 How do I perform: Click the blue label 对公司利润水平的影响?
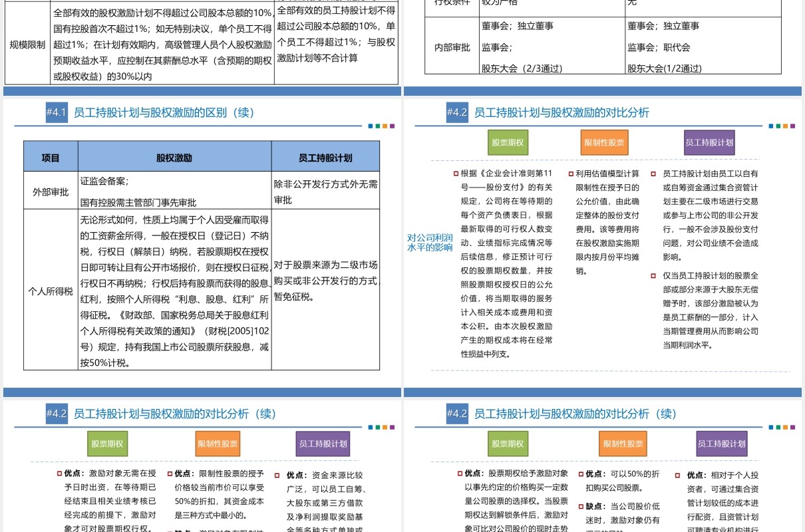(430, 243)
